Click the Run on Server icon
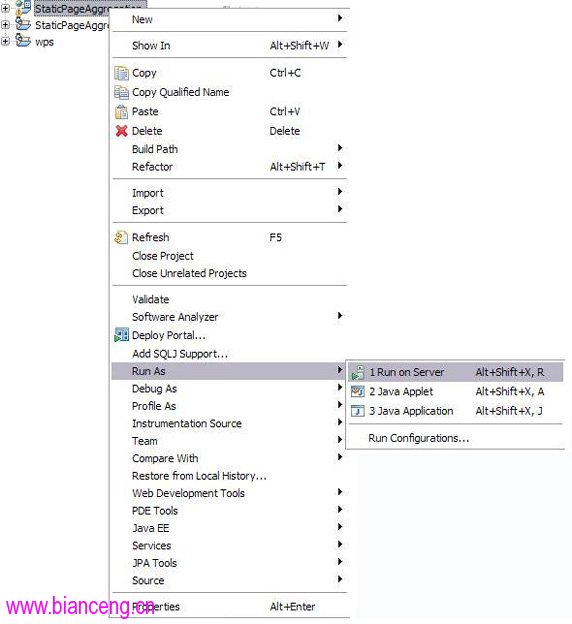 pos(358,372)
